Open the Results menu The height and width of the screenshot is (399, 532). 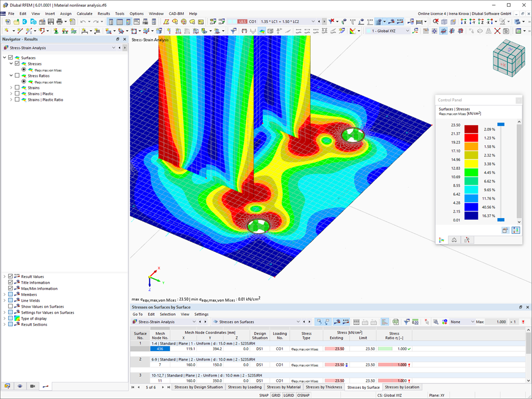pyautogui.click(x=103, y=14)
